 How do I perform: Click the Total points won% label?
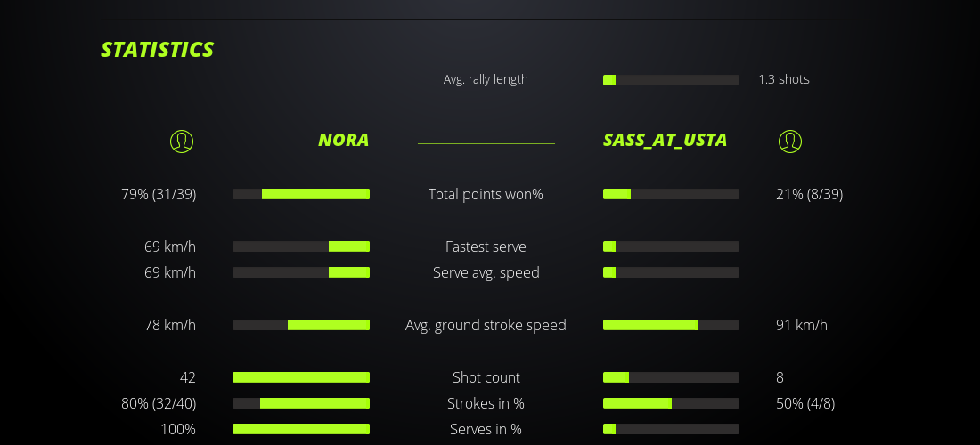click(486, 194)
